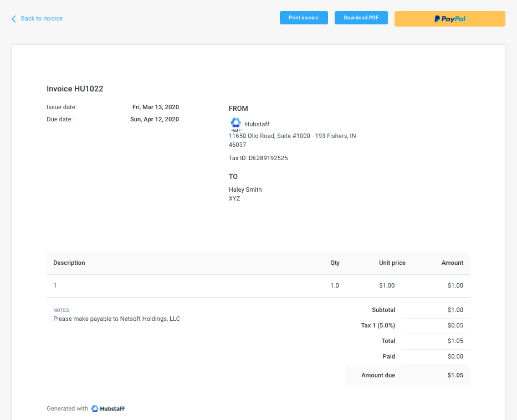517x420 pixels.
Task: Click the Hubstaff wordmark next to the logo
Action: [x=257, y=124]
